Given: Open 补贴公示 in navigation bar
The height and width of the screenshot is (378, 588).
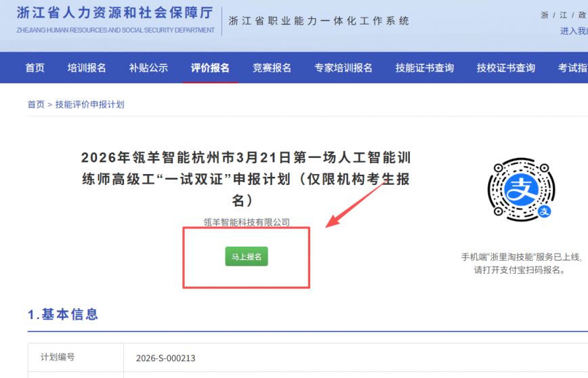Looking at the screenshot, I should pyautogui.click(x=148, y=68).
